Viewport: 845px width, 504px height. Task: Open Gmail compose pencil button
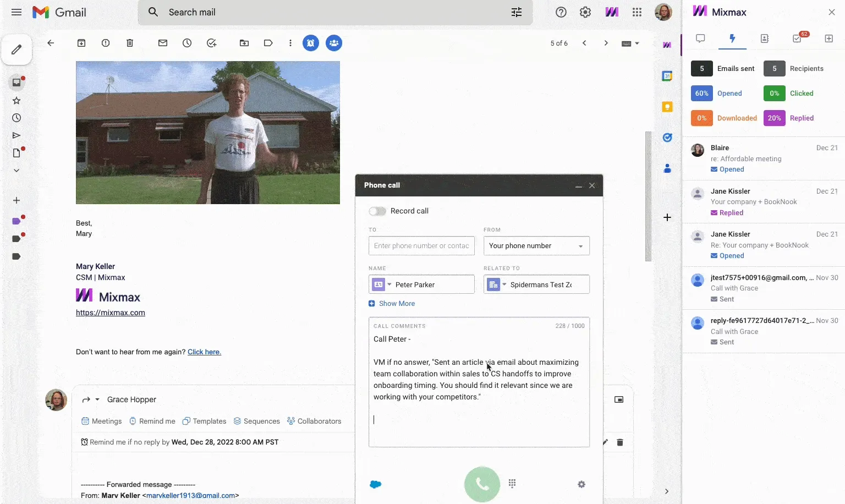[x=17, y=50]
